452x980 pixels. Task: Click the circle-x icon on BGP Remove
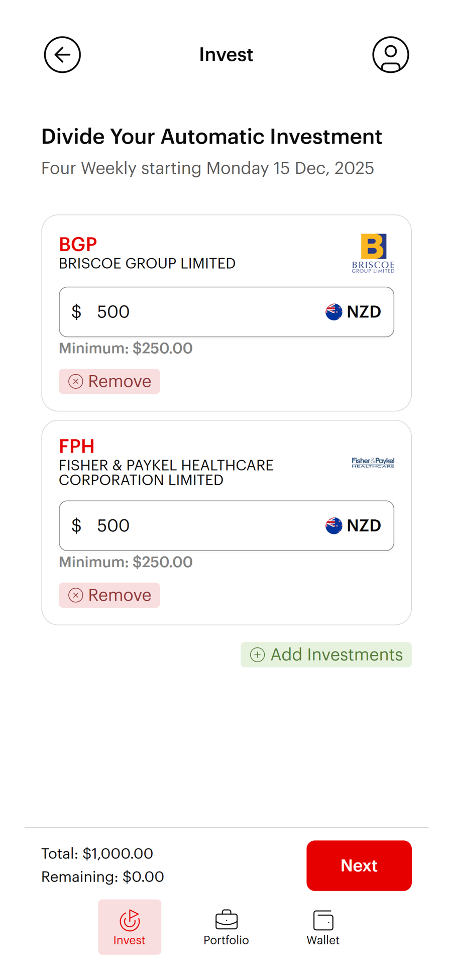point(75,381)
